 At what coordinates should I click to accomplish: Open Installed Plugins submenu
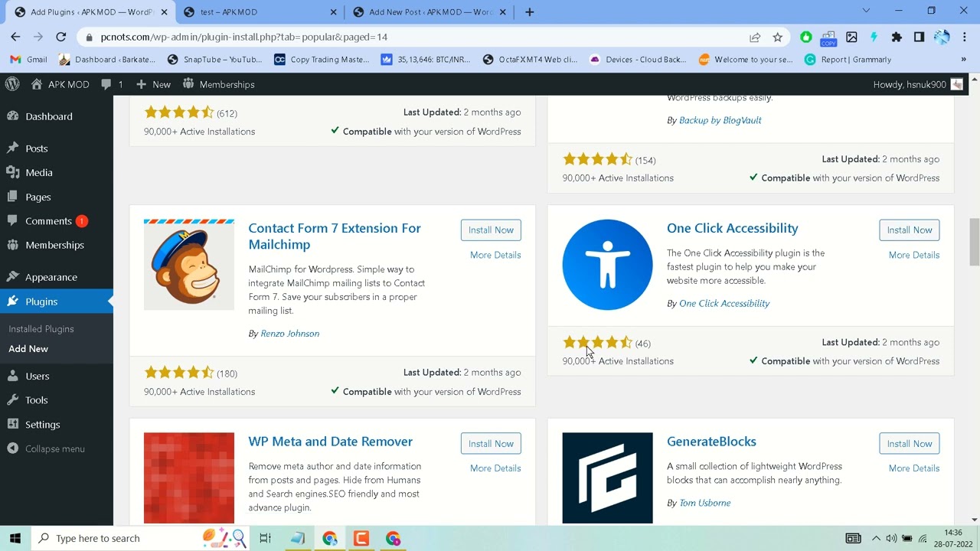41,329
